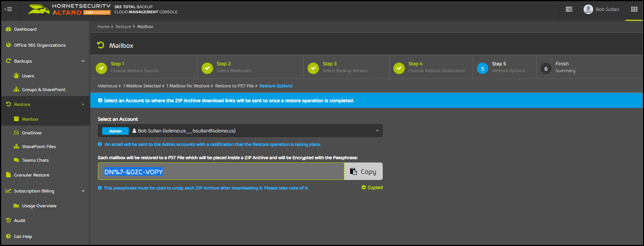Open Teams Chats under Restore
644x246 pixels.
tap(35, 160)
